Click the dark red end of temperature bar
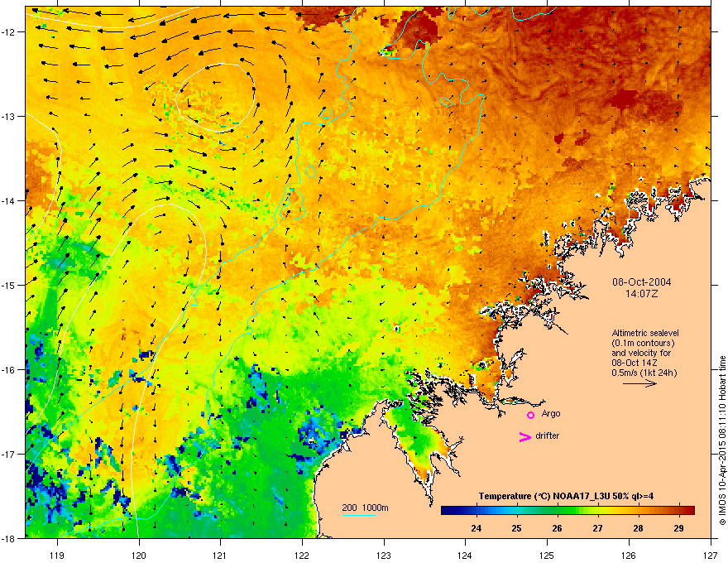The height and width of the screenshot is (563, 728). point(689,510)
